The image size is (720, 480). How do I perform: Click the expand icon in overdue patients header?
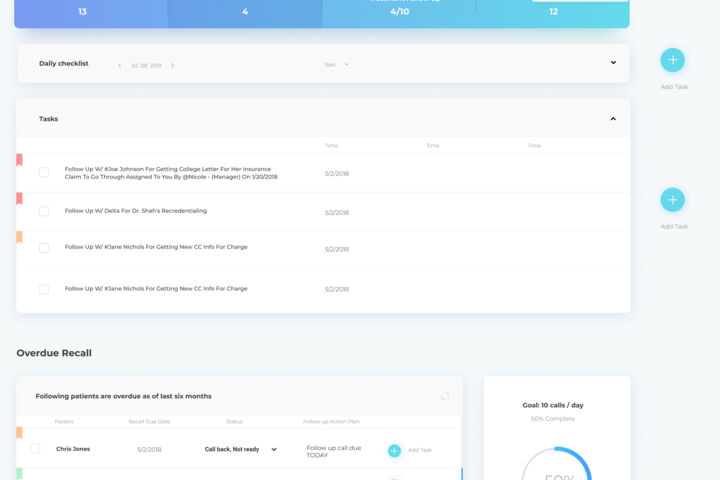point(444,396)
